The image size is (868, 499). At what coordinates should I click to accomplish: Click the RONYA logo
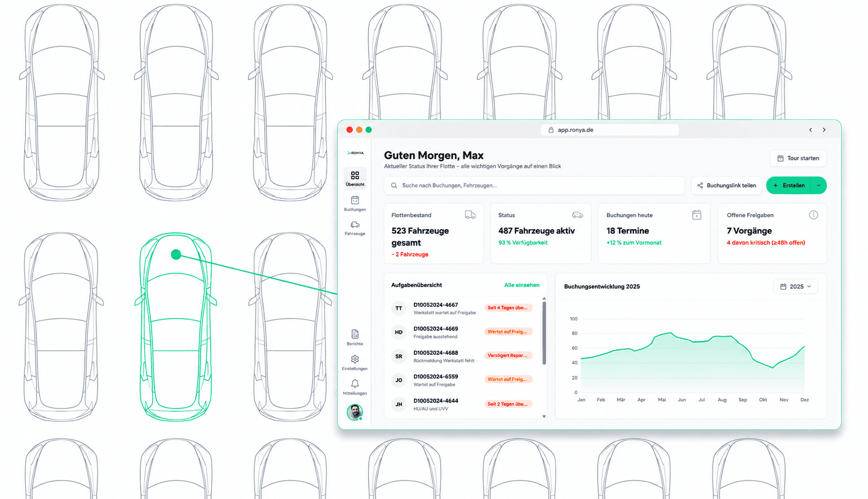355,153
